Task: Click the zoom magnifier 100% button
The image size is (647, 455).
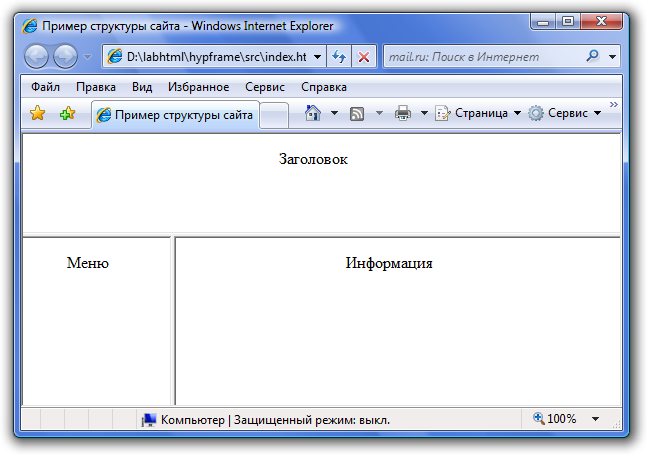Action: click(x=555, y=419)
